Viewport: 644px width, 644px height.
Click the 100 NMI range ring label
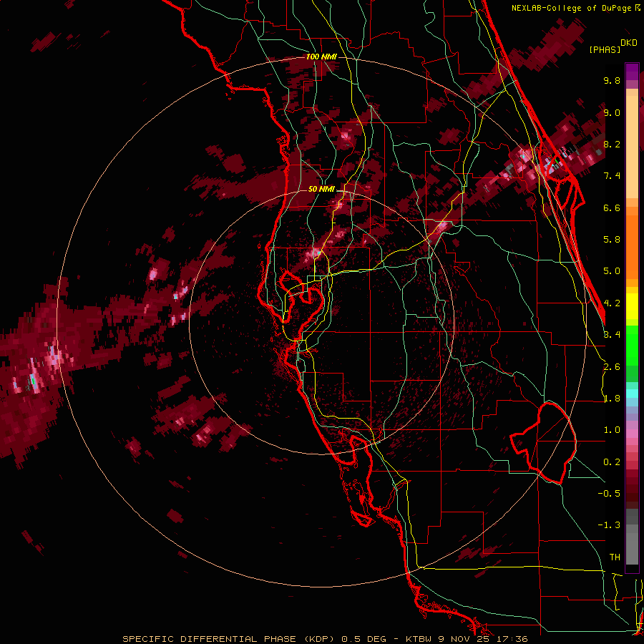pos(321,57)
